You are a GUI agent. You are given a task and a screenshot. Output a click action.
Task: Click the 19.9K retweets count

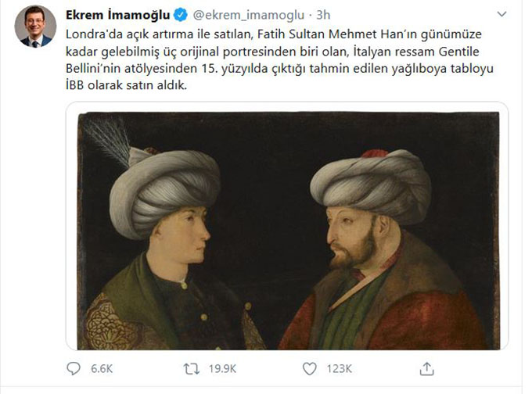pos(222,369)
